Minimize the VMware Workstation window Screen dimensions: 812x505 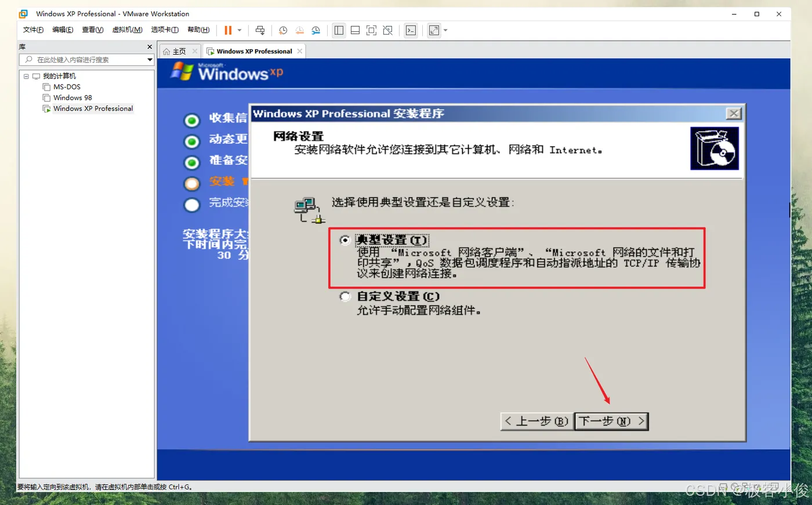click(734, 14)
